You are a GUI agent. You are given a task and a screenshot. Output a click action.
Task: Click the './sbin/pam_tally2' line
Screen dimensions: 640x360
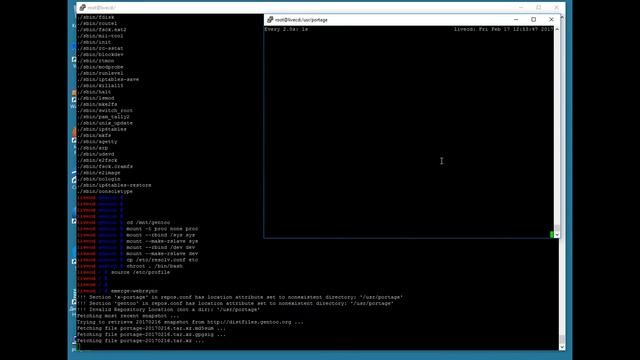[x=103, y=117]
